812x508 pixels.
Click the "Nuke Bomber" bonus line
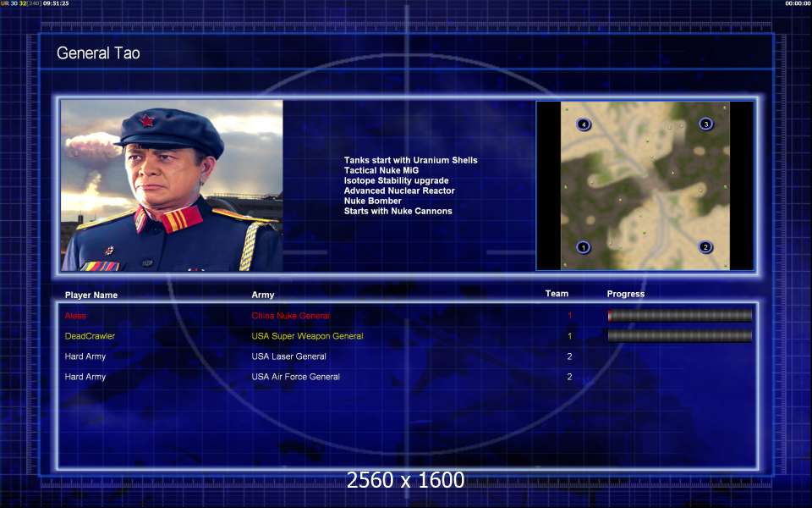373,201
